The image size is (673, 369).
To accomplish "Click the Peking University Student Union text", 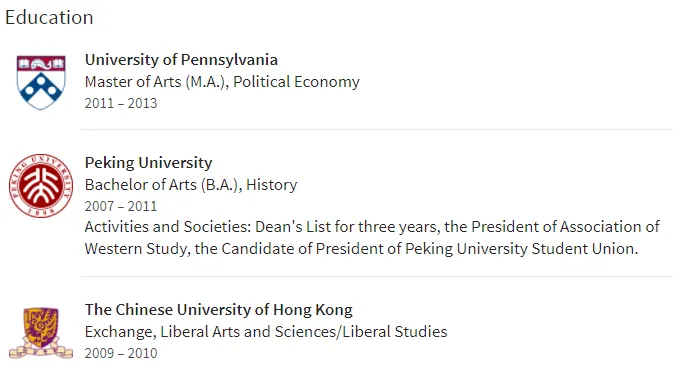I will (x=521, y=248).
